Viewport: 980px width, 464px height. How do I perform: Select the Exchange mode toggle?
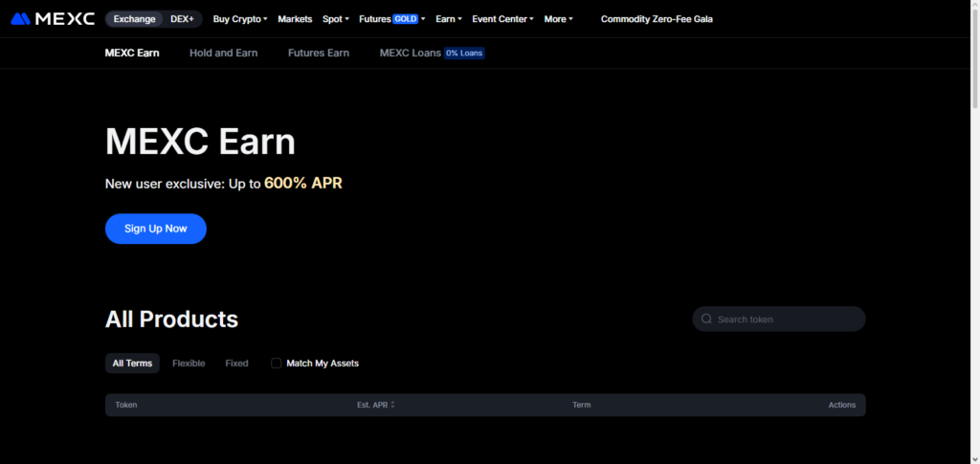134,19
